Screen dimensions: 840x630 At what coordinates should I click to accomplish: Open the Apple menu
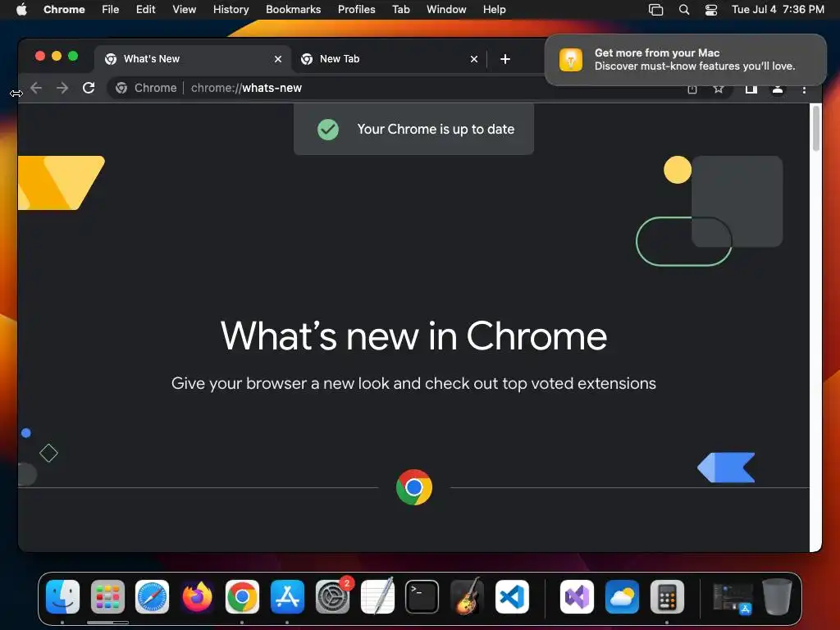tap(21, 10)
